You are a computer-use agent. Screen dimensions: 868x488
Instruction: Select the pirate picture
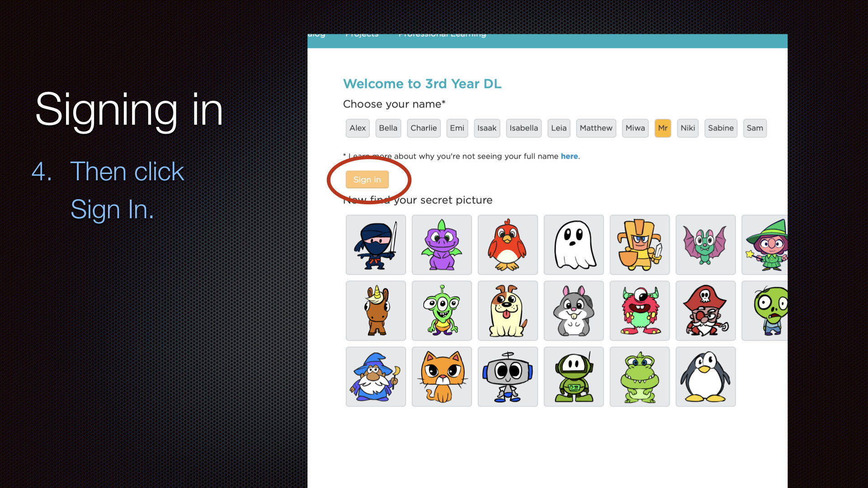pos(706,311)
